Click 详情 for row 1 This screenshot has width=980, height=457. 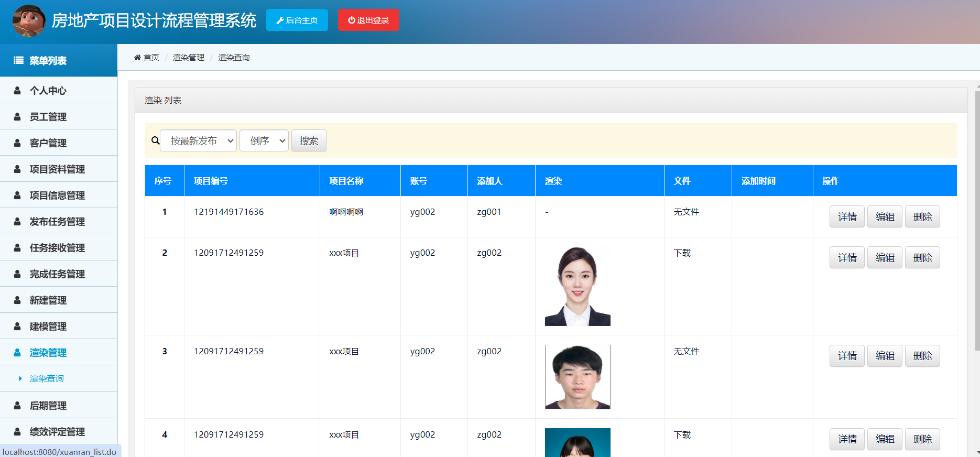coord(847,216)
